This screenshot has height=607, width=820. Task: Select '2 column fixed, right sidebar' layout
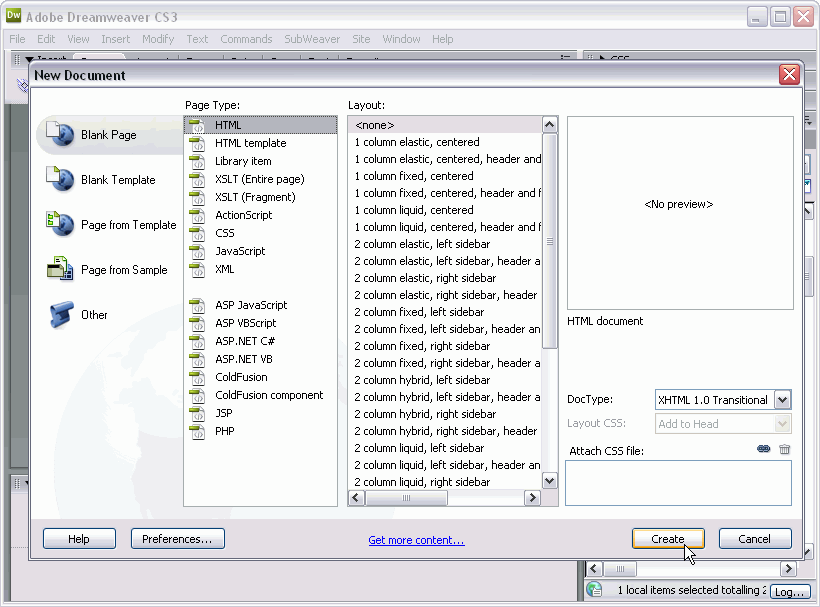tap(445, 346)
